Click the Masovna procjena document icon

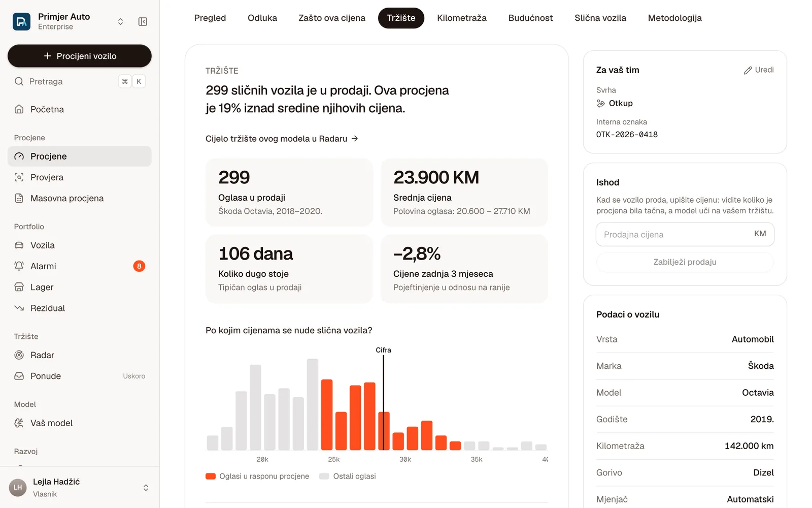[19, 198]
